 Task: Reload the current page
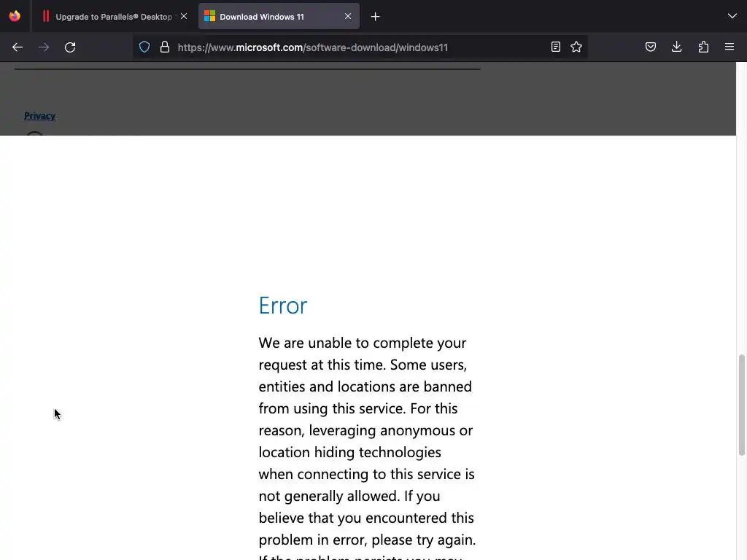pos(70,47)
